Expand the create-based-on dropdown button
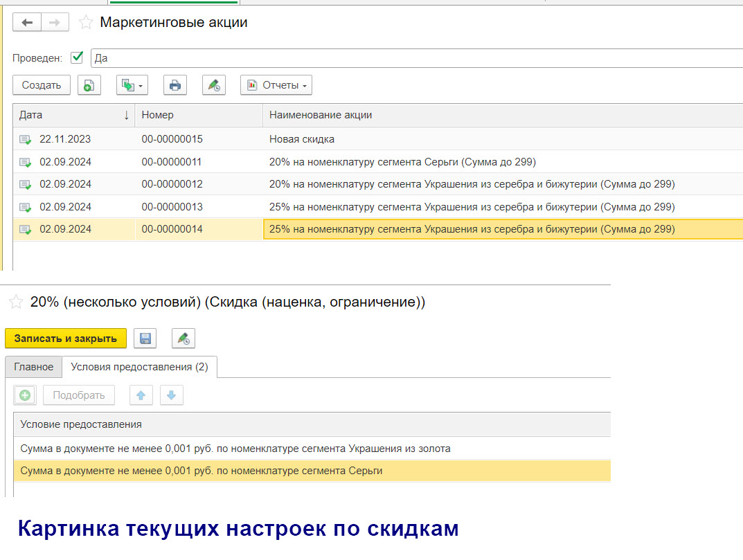 tap(132, 85)
